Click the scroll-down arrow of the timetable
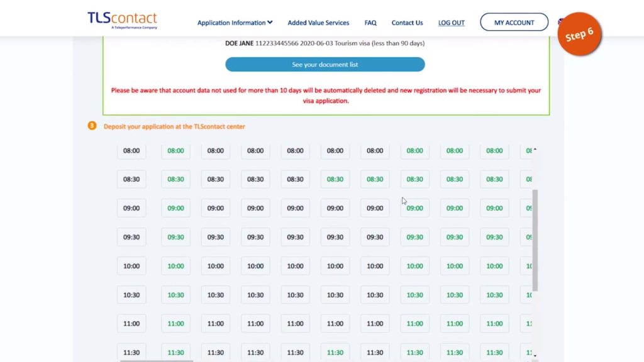The image size is (644, 362). pos(535,356)
